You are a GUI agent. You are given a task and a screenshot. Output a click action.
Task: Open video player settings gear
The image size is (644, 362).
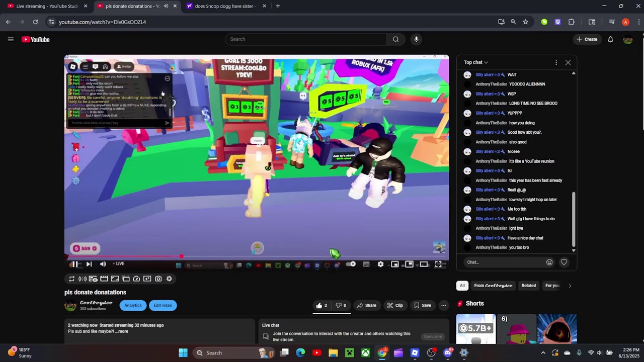pyautogui.click(x=380, y=264)
